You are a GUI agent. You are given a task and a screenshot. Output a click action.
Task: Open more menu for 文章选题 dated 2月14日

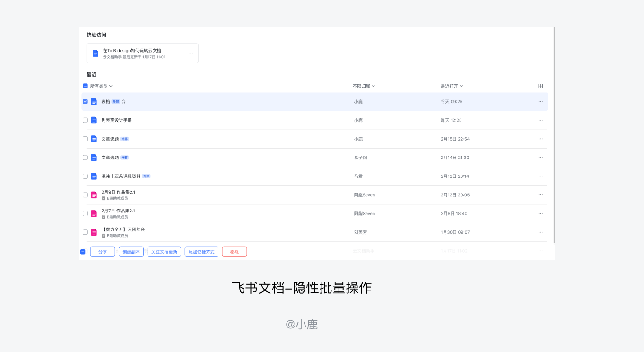coord(540,158)
